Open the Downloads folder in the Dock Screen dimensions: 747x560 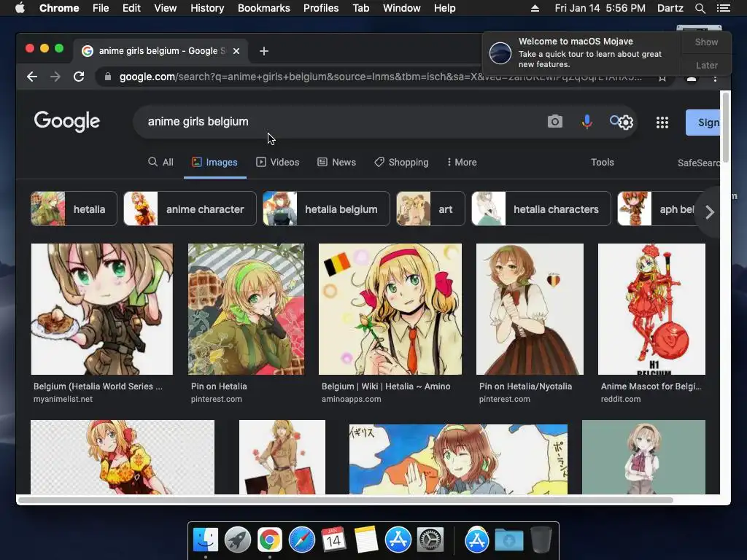coord(508,540)
